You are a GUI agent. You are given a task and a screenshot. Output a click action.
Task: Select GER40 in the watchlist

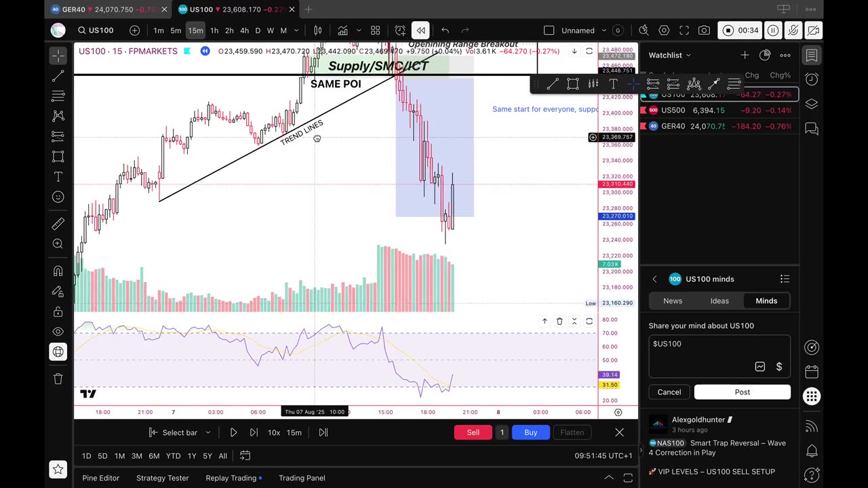(x=719, y=127)
